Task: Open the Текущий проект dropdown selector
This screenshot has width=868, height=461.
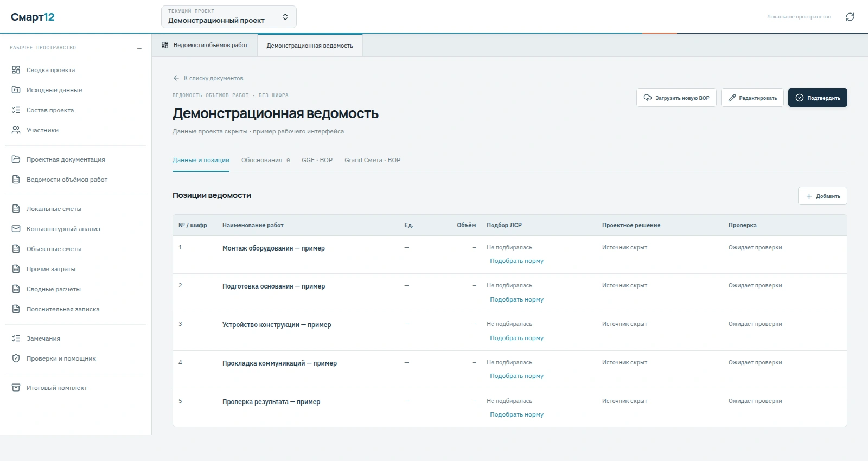Action: tap(229, 17)
